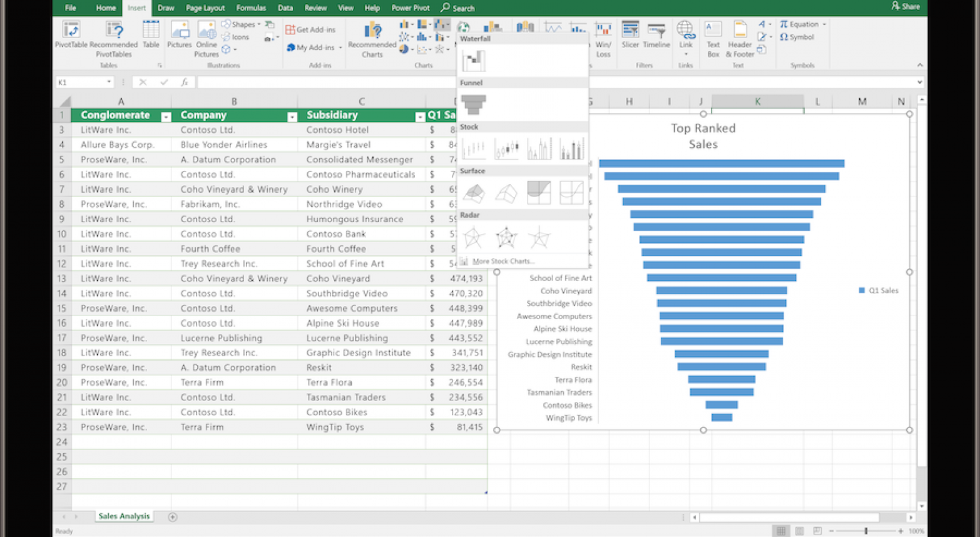Share the workbook

point(906,7)
